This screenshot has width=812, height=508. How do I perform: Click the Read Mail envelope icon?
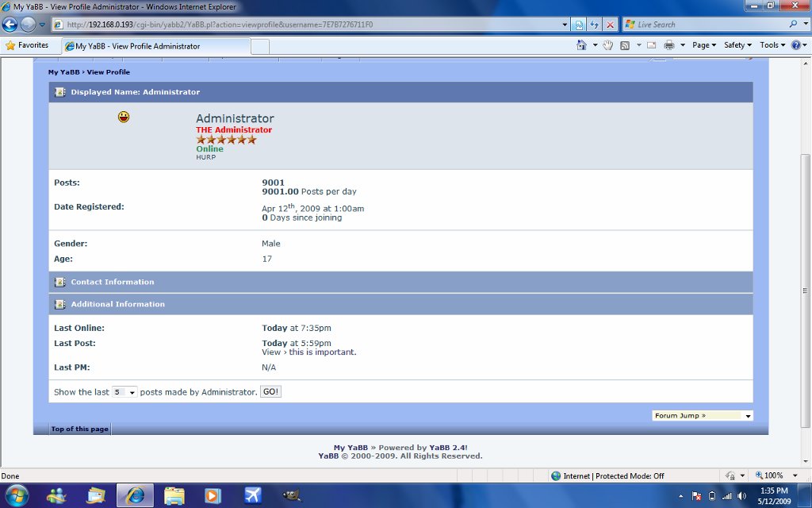pos(652,45)
